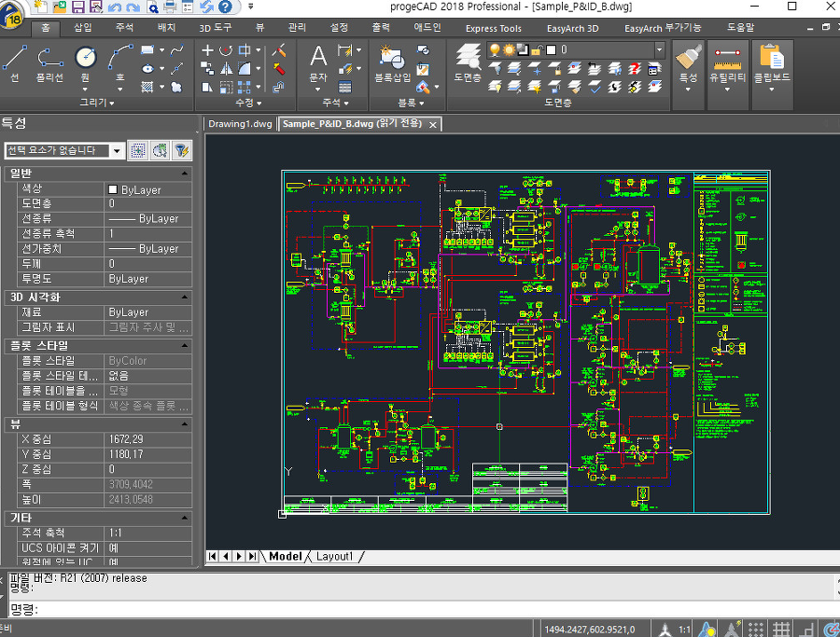Toggle Polar tracking icon in status bar
Screen dimensions: 840x637
pyautogui.click(x=831, y=629)
